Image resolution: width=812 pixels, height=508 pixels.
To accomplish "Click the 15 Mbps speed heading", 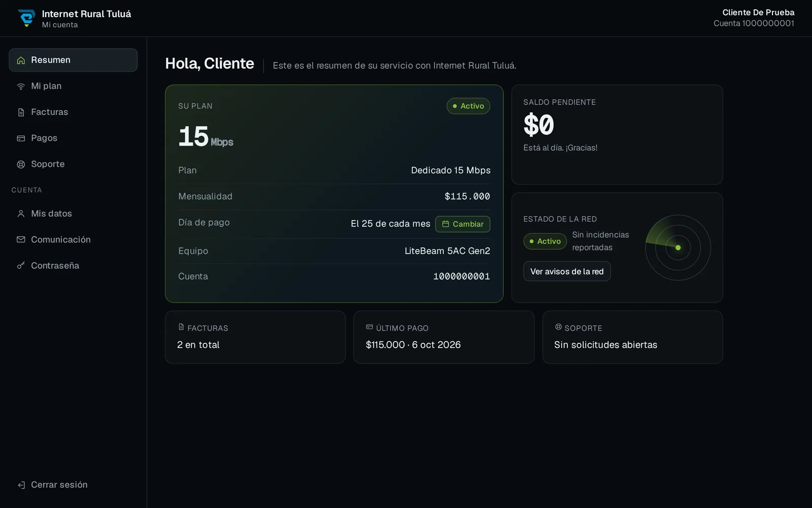I will (206, 137).
